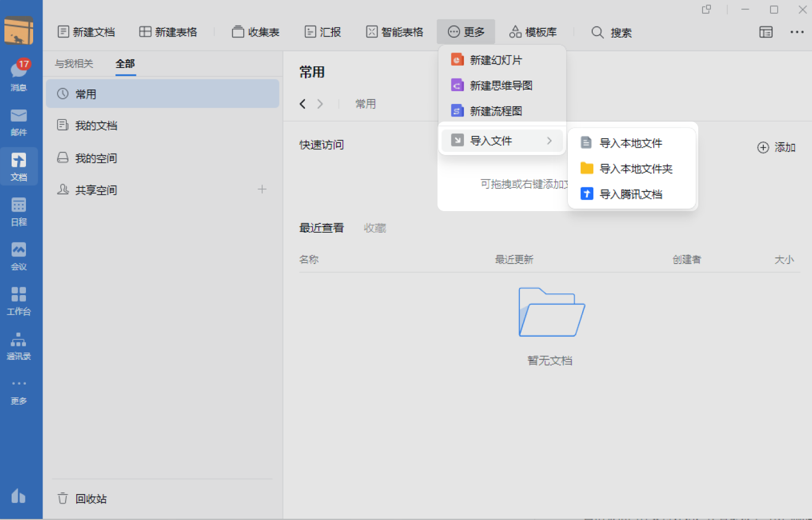Open the Meeting sidebar icon

coord(19,256)
